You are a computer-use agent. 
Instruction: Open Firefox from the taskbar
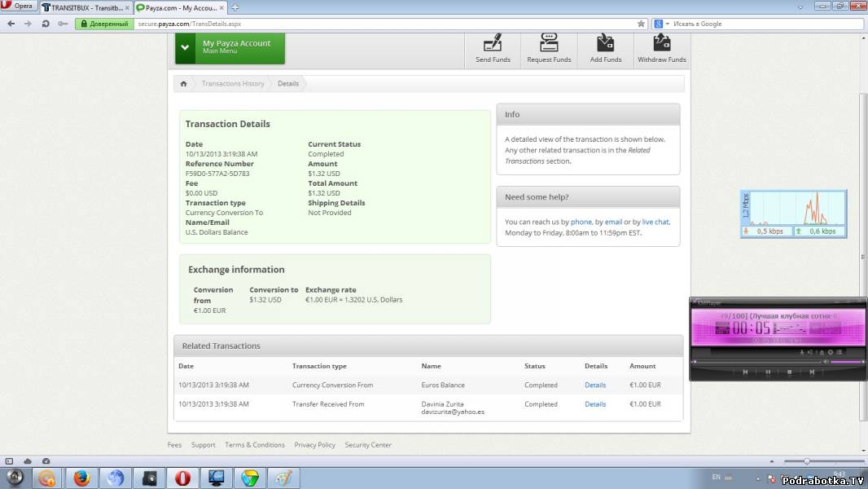click(81, 478)
